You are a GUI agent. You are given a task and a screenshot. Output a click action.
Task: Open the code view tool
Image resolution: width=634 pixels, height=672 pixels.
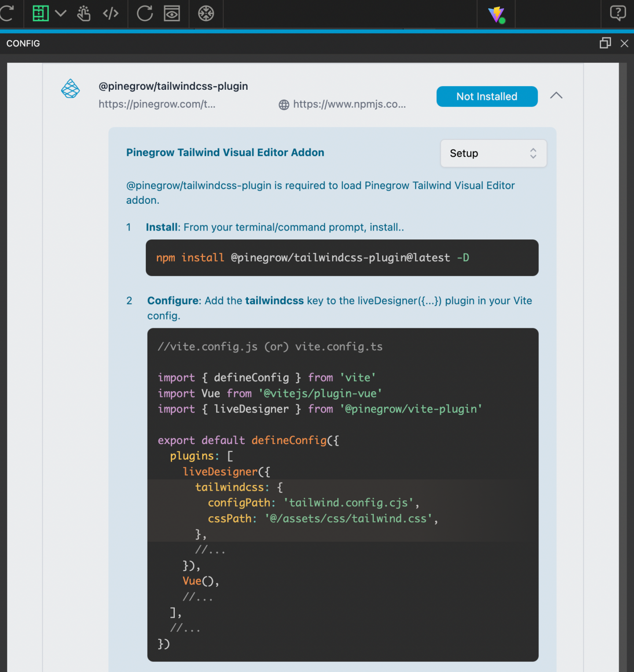click(111, 14)
